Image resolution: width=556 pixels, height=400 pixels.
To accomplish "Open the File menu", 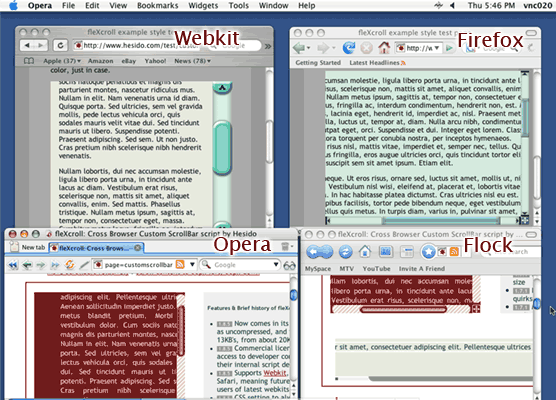I will pyautogui.click(x=68, y=6).
